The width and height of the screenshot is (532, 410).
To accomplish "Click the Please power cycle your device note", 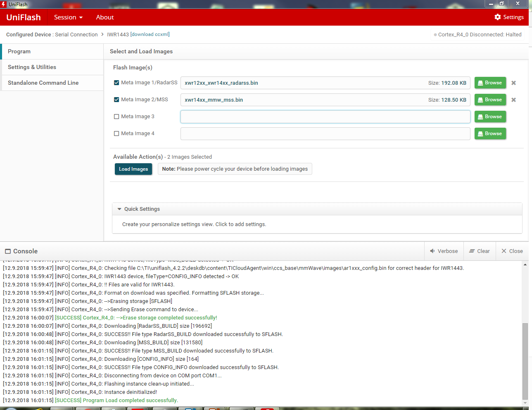I will [235, 169].
